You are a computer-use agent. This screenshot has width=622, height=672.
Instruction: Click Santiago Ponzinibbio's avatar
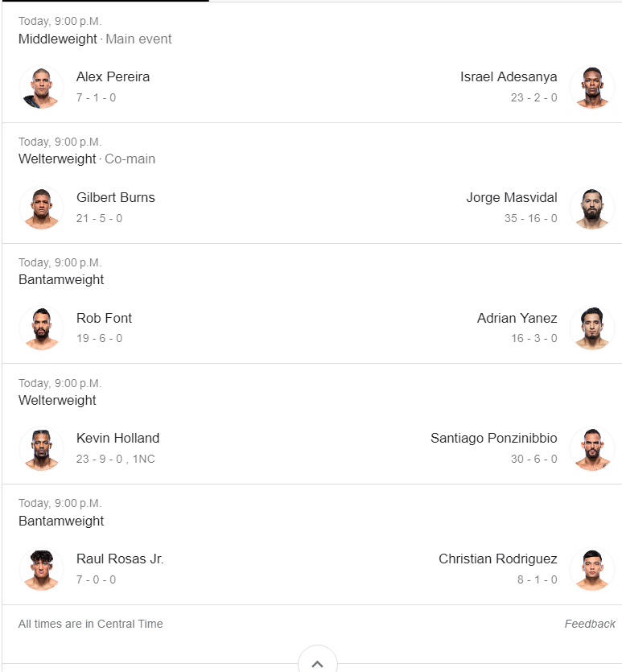click(x=591, y=448)
